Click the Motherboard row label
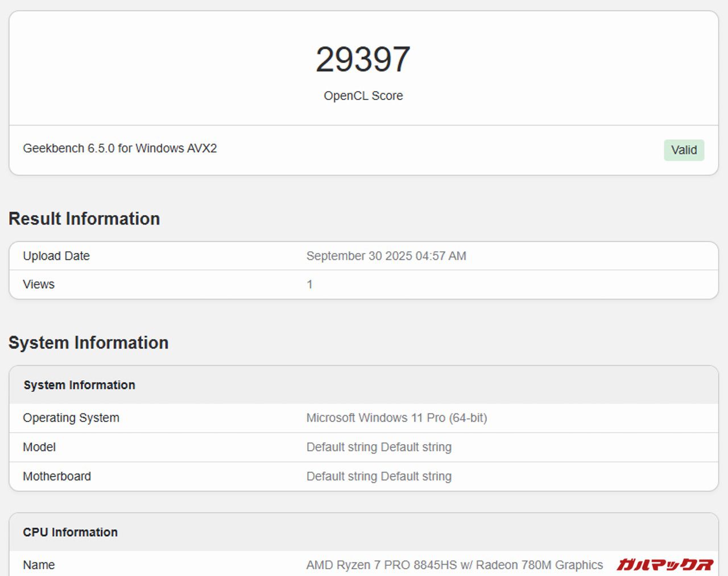Viewport: 728px width, 576px height. 57,476
